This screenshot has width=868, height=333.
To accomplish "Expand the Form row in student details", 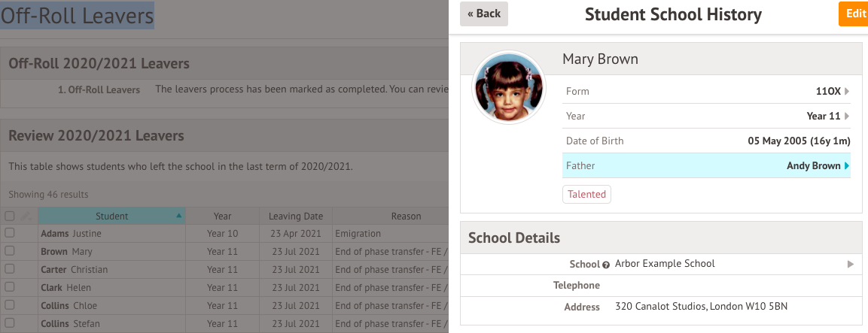I will click(x=706, y=91).
